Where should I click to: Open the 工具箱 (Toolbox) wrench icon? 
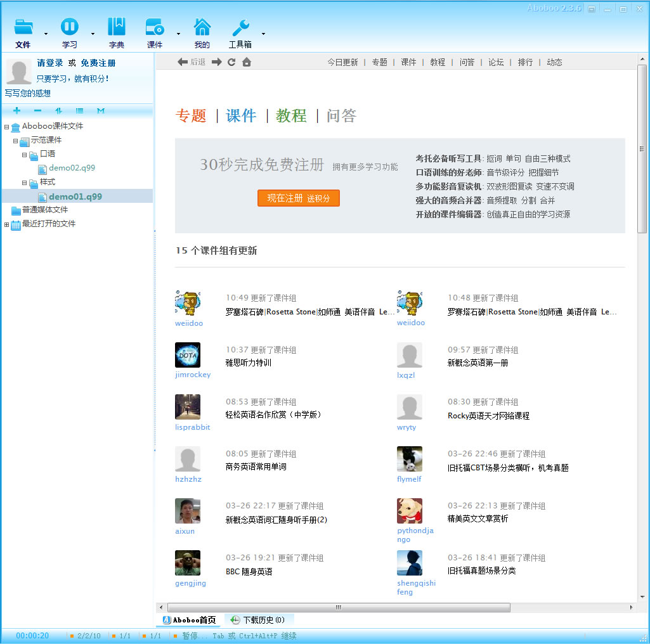pos(240,27)
